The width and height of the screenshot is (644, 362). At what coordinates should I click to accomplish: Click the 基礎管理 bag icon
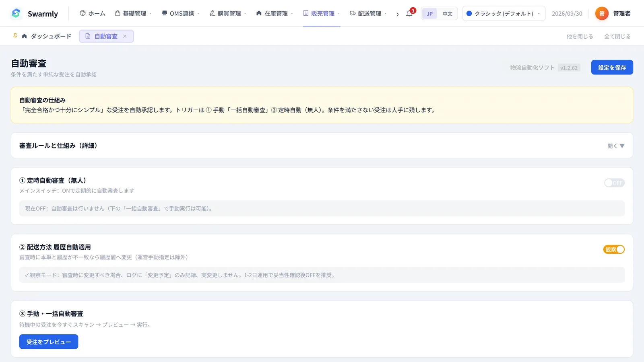118,13
